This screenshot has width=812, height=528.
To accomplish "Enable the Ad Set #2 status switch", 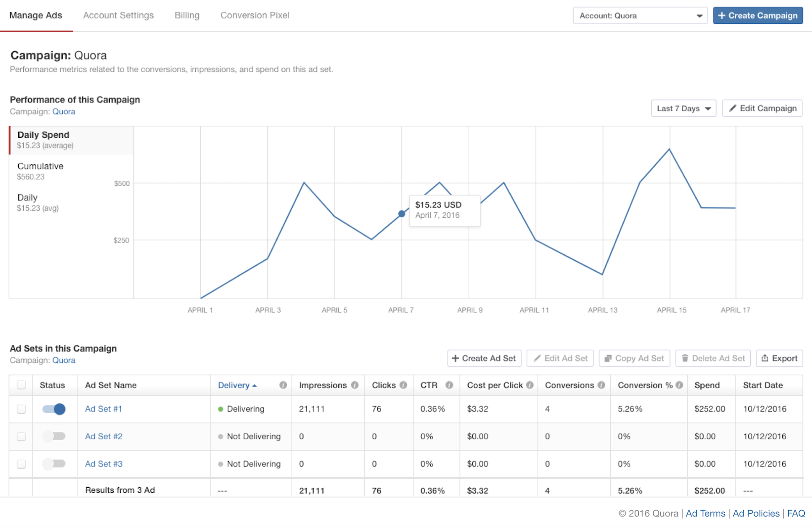I will [x=54, y=436].
